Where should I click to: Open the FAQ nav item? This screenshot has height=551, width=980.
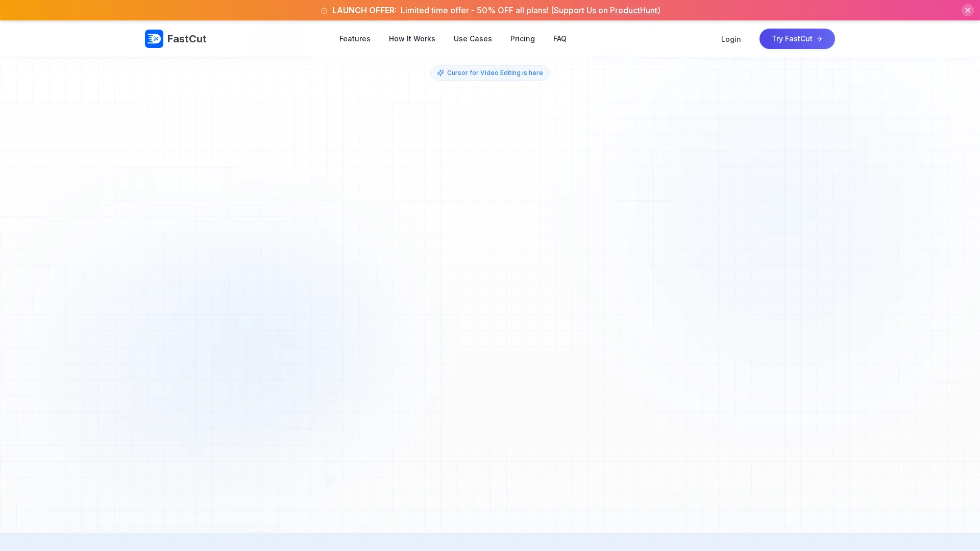559,39
